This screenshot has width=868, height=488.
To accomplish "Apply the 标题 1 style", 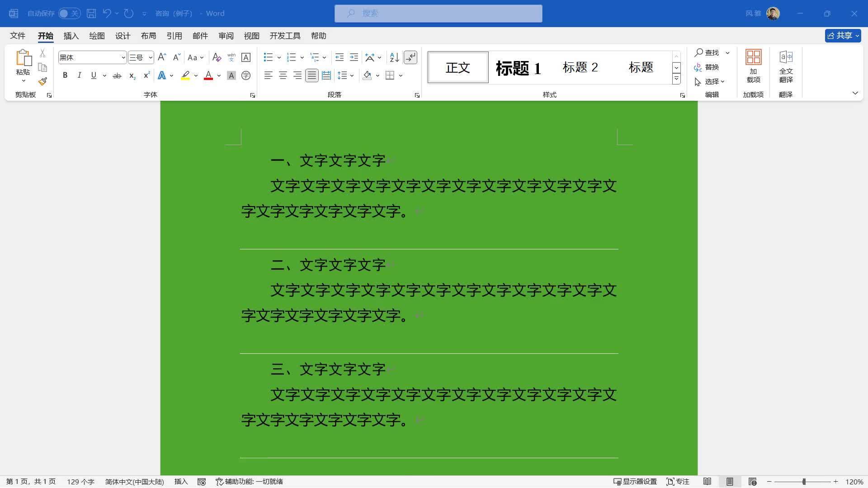I will pyautogui.click(x=518, y=68).
